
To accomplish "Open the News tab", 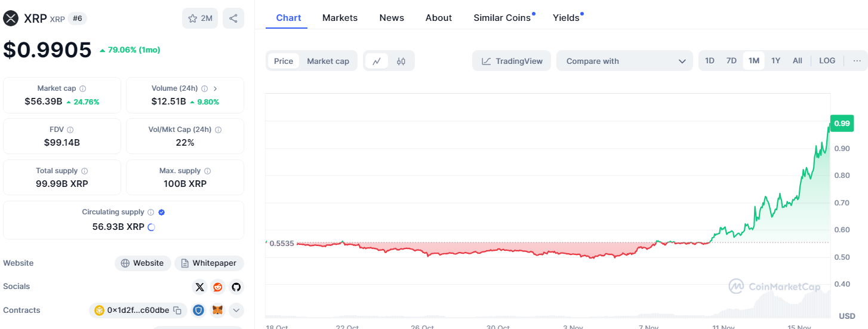I will click(392, 18).
